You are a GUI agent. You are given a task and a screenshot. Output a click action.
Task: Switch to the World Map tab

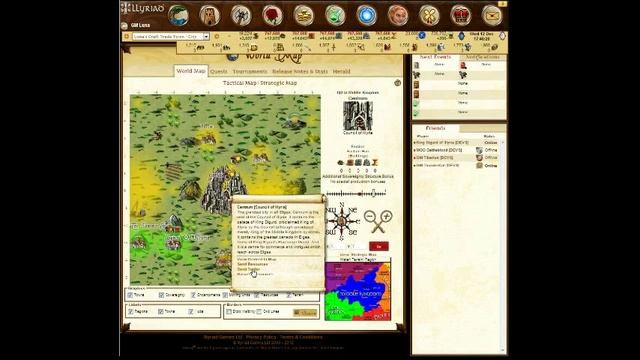coord(191,71)
